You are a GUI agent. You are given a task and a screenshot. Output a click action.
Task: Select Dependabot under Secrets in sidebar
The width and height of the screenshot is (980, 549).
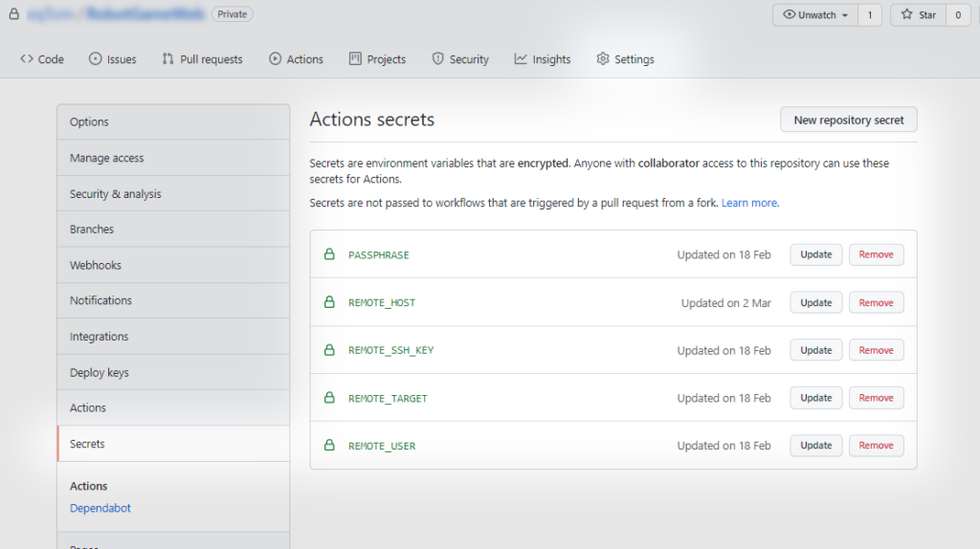[100, 508]
